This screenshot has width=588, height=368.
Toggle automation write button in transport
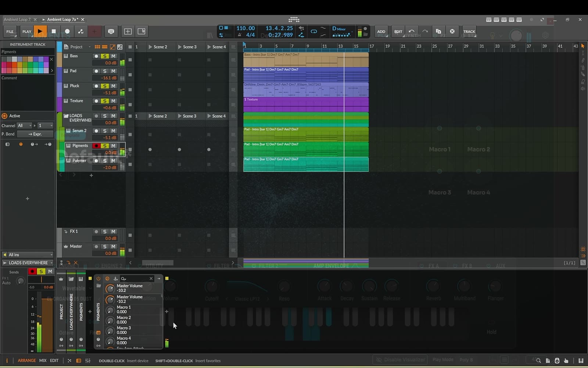pyautogui.click(x=81, y=31)
